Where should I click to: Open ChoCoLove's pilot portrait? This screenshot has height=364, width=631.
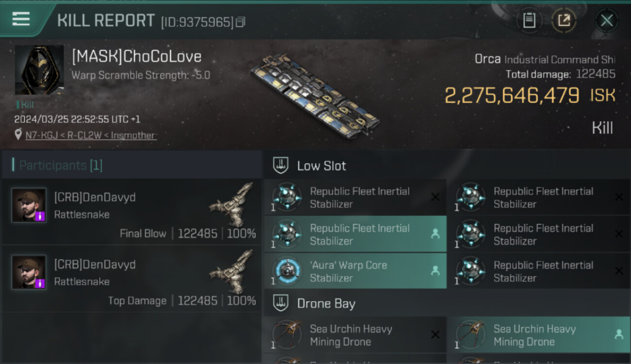pos(39,70)
